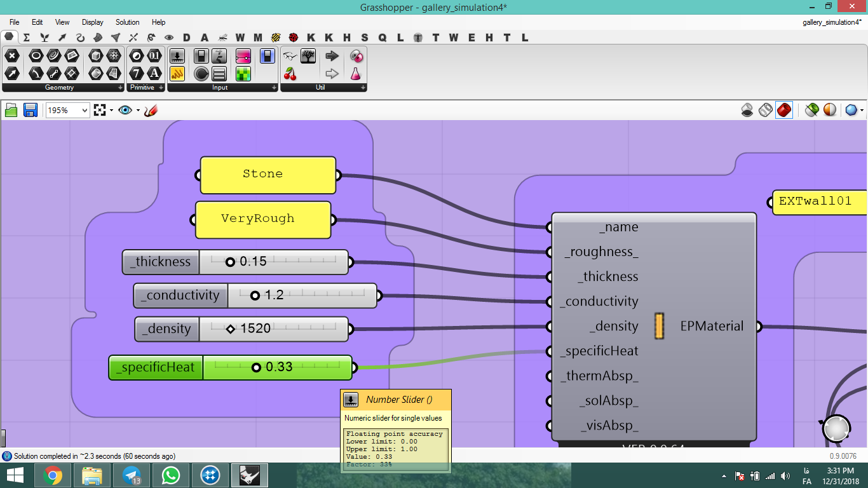The image size is (868, 488).
Task: Click the Save File disk icon
Action: [x=30, y=111]
